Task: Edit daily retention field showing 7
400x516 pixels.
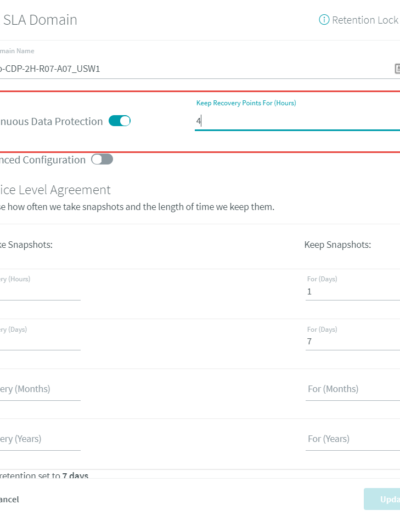Action: 353,341
